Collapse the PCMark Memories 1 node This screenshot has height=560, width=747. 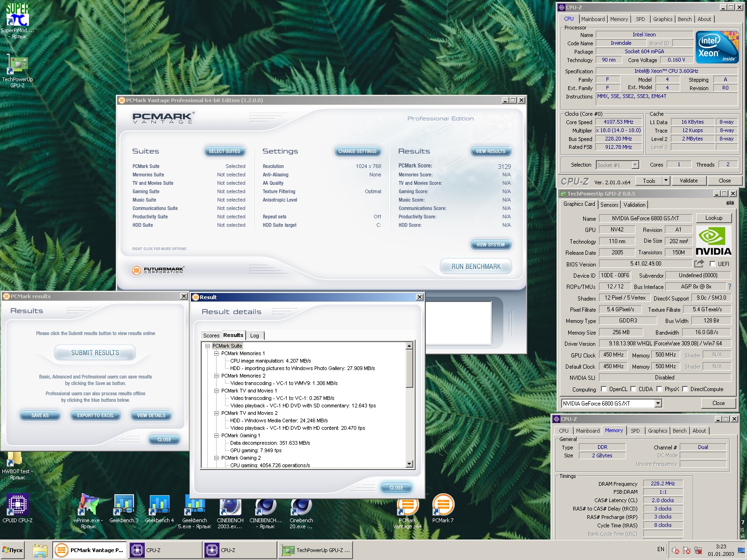pyautogui.click(x=217, y=353)
